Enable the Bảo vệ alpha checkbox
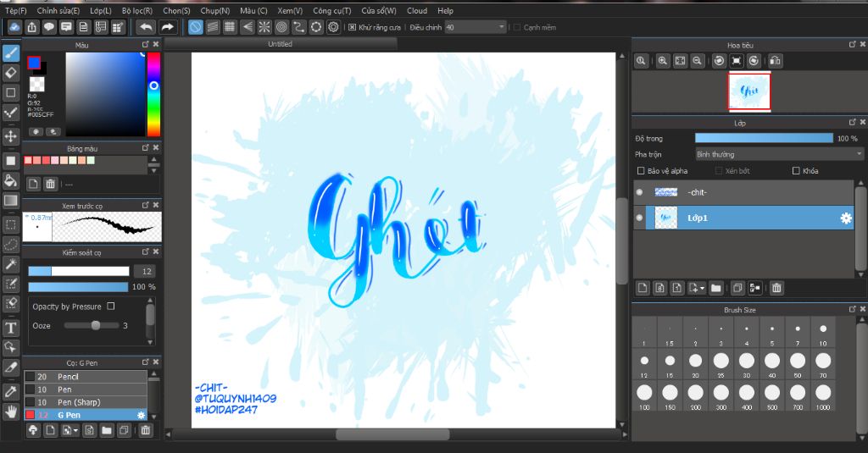868x453 pixels. pos(641,171)
